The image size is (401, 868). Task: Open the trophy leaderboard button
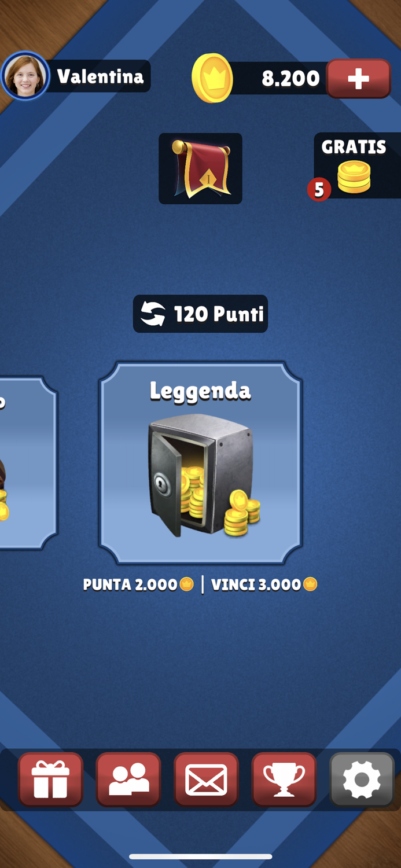pos(284,779)
